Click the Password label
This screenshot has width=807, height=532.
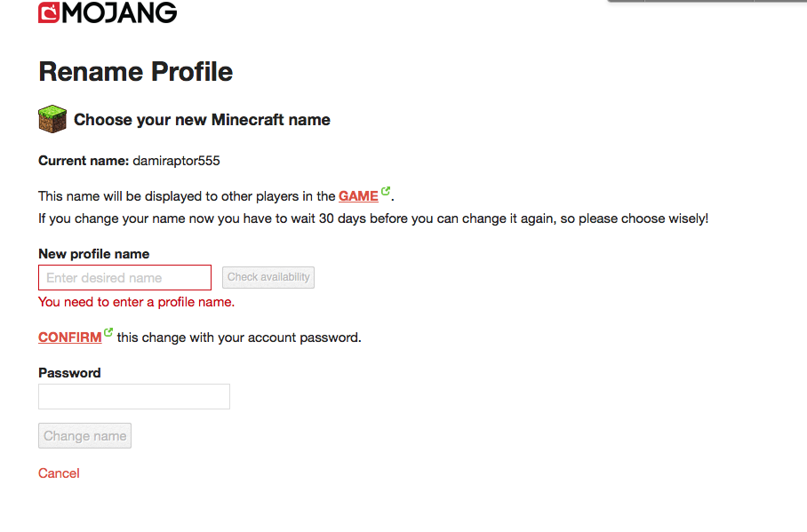(69, 372)
